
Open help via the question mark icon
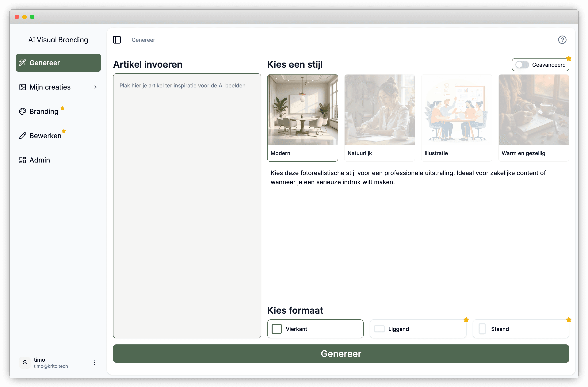click(x=562, y=40)
